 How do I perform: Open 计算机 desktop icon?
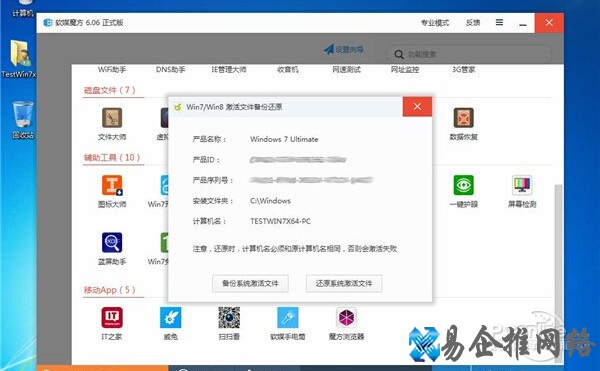pos(23,8)
